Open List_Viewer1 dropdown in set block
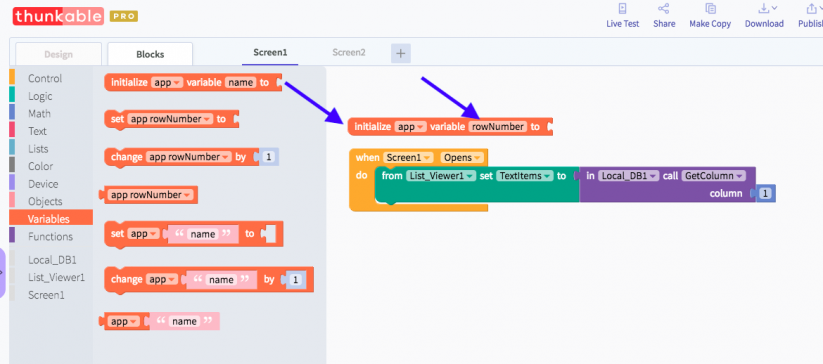Image resolution: width=823 pixels, height=364 pixels. pos(441,176)
